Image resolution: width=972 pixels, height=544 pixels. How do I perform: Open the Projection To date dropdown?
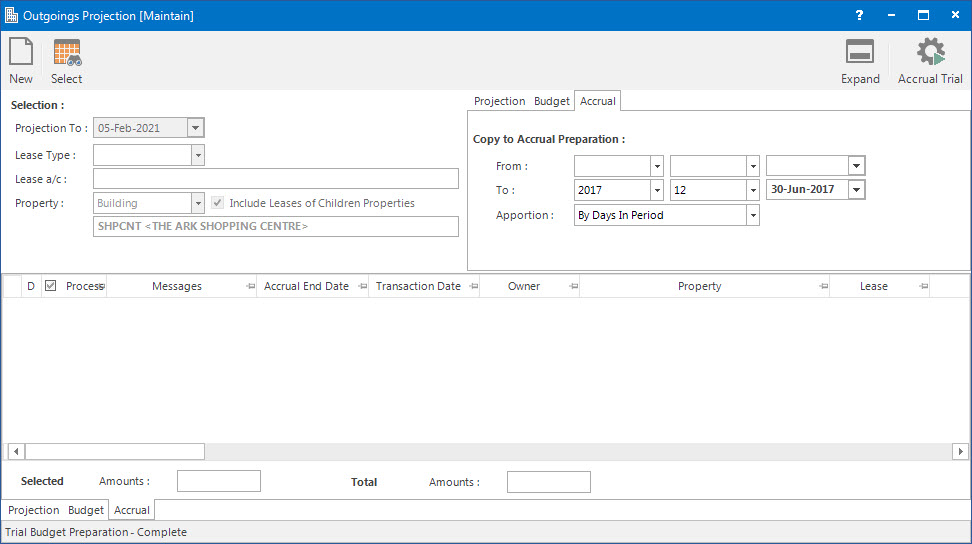[195, 128]
